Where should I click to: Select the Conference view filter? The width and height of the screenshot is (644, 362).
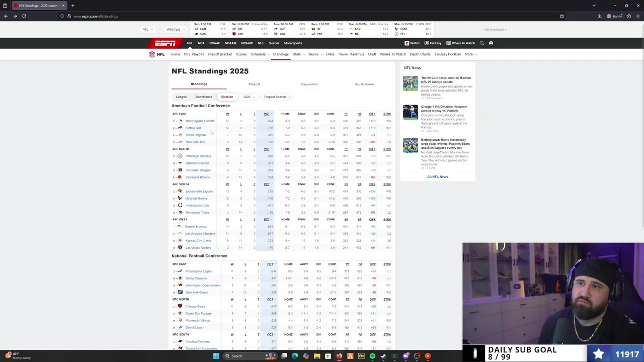[x=204, y=97]
